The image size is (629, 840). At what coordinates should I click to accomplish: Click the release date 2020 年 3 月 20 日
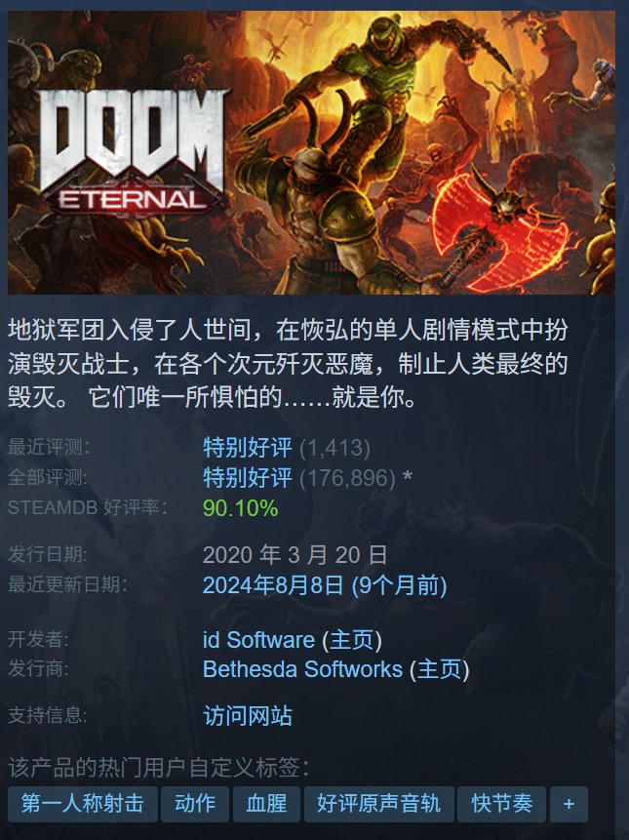(295, 555)
